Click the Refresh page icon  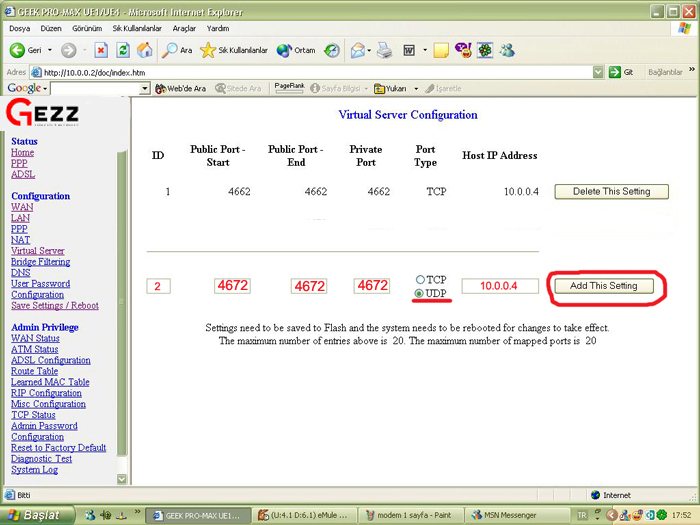coord(123,50)
